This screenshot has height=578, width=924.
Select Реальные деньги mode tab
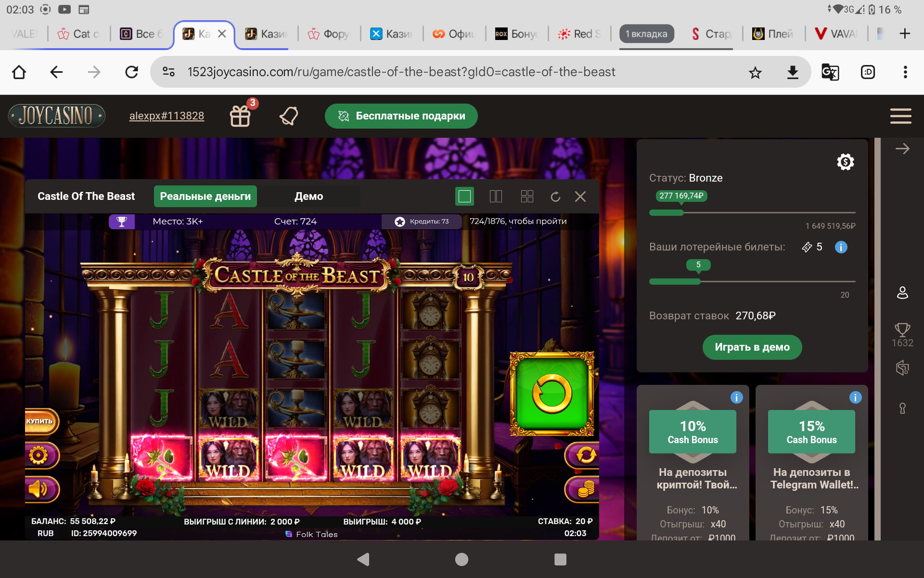[205, 197]
